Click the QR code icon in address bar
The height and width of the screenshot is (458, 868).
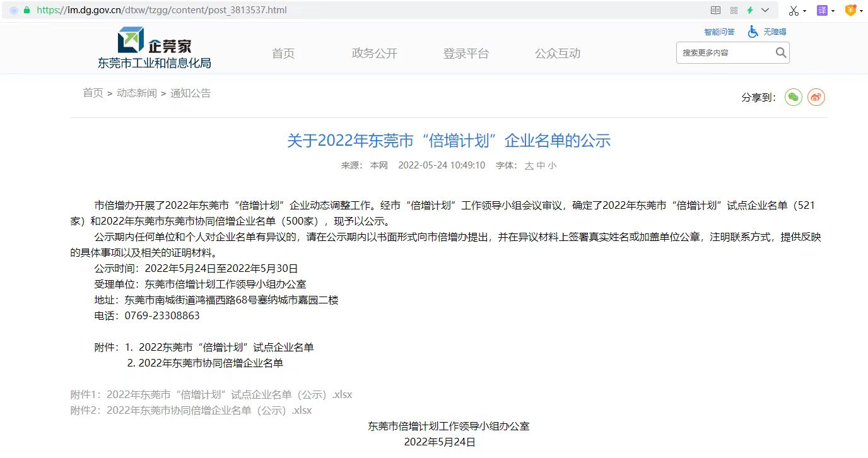[x=734, y=10]
